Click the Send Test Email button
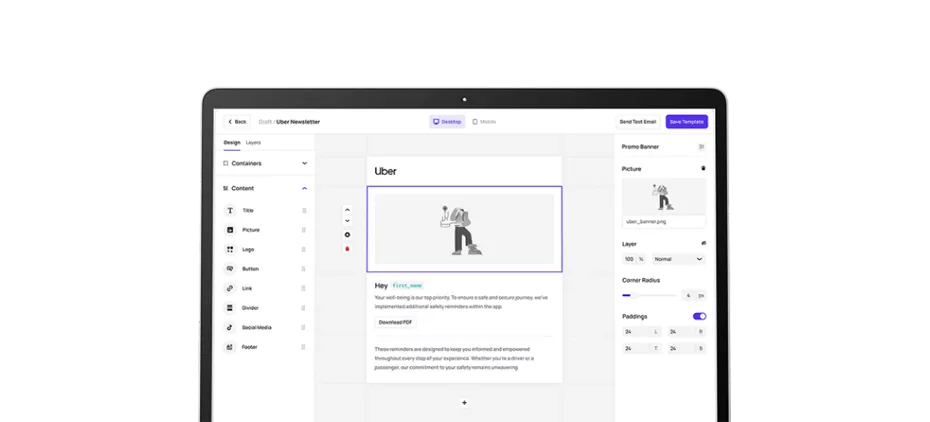Screen dimensions: 930x422 [x=637, y=122]
